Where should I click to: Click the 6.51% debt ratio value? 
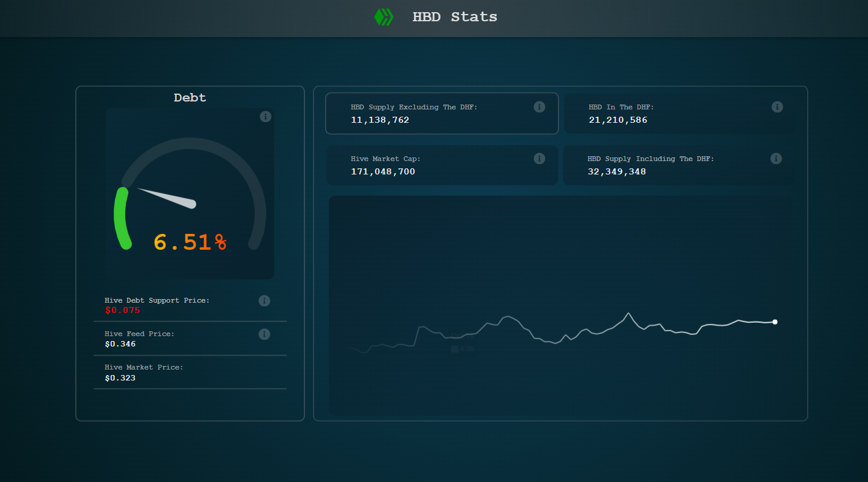pos(190,242)
